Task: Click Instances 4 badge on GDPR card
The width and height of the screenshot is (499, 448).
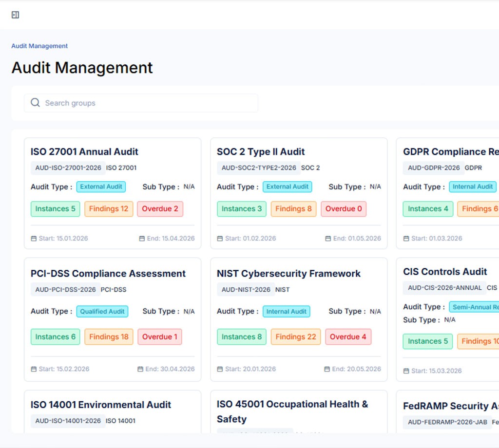Action: (428, 209)
